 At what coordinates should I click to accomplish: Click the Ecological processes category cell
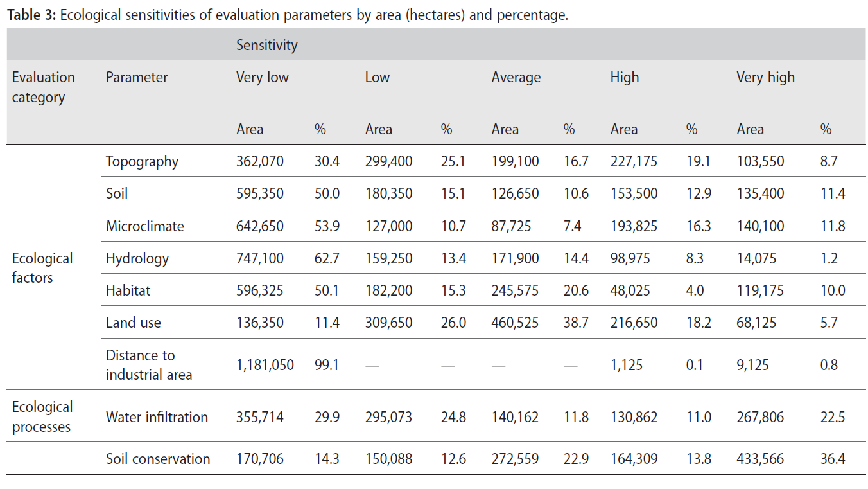coord(42,417)
